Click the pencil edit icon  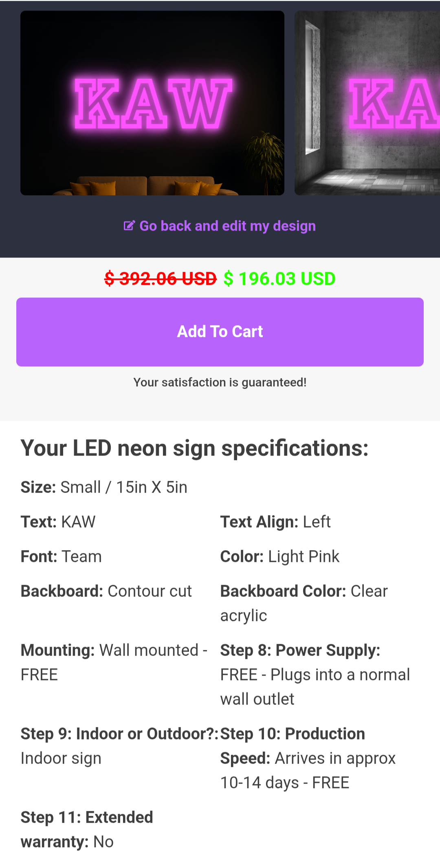click(x=129, y=226)
